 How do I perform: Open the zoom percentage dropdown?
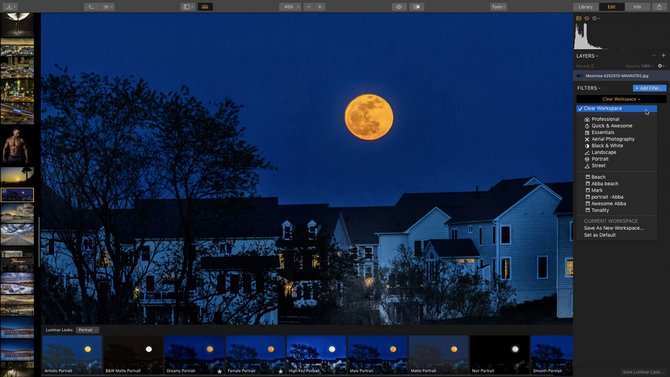pyautogui.click(x=291, y=7)
